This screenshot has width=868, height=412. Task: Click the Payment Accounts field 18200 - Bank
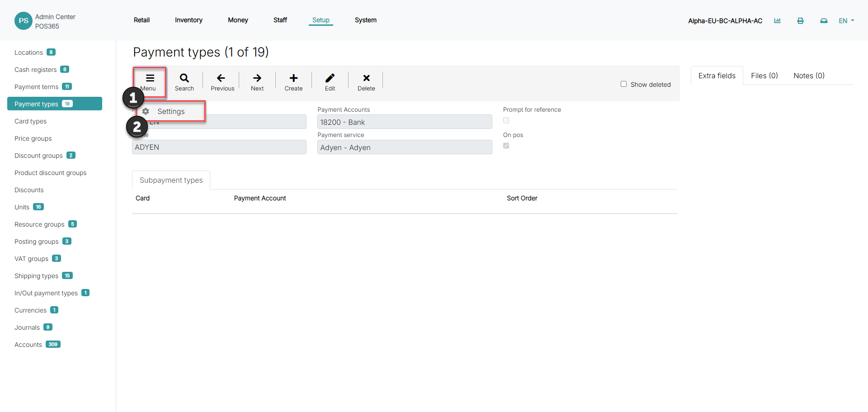click(405, 122)
